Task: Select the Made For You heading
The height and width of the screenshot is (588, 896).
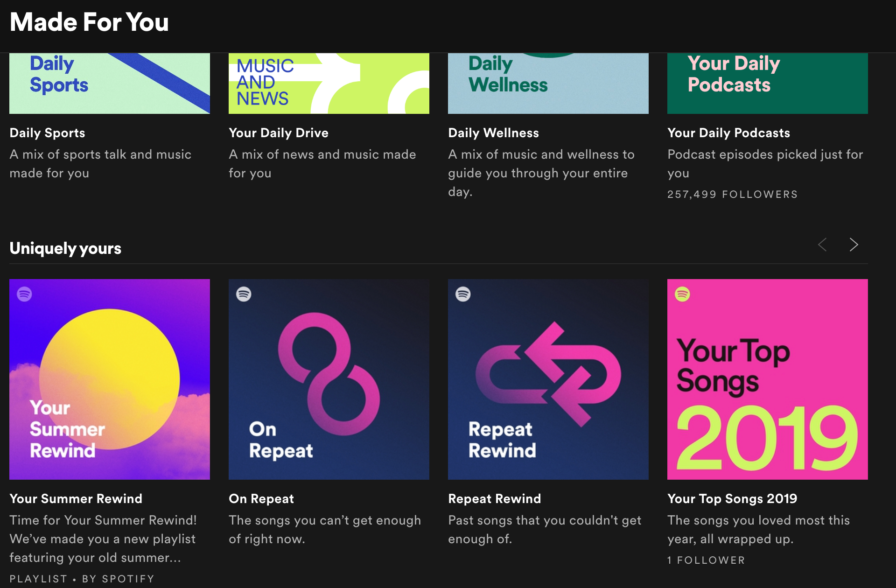Action: (89, 21)
